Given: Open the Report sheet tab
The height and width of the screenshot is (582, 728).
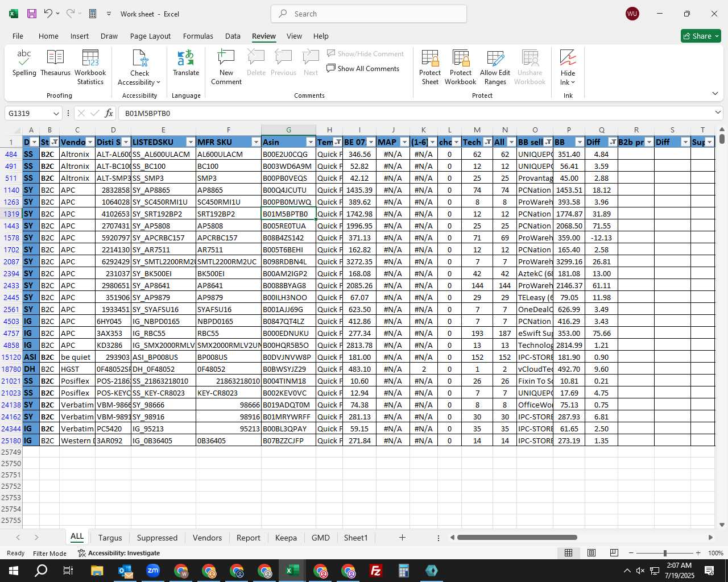Looking at the screenshot, I should point(248,538).
